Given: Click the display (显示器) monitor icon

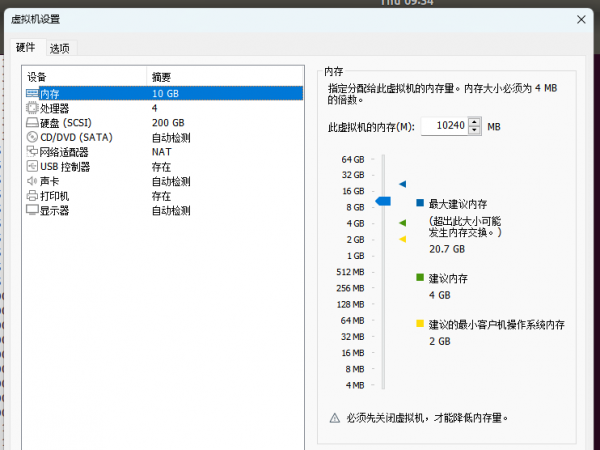Looking at the screenshot, I should tap(32, 211).
